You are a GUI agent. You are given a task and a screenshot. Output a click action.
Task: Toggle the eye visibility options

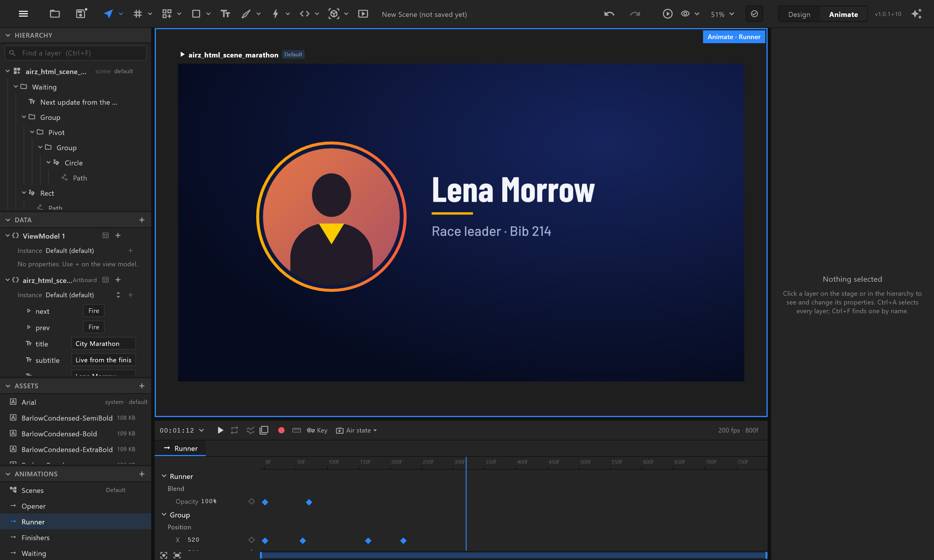coord(685,14)
